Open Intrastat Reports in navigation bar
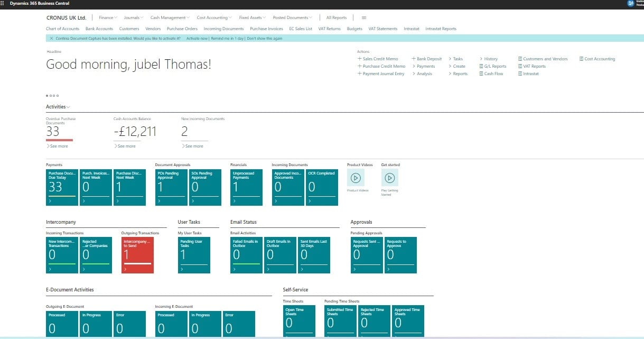This screenshot has height=339, width=644. click(x=441, y=29)
